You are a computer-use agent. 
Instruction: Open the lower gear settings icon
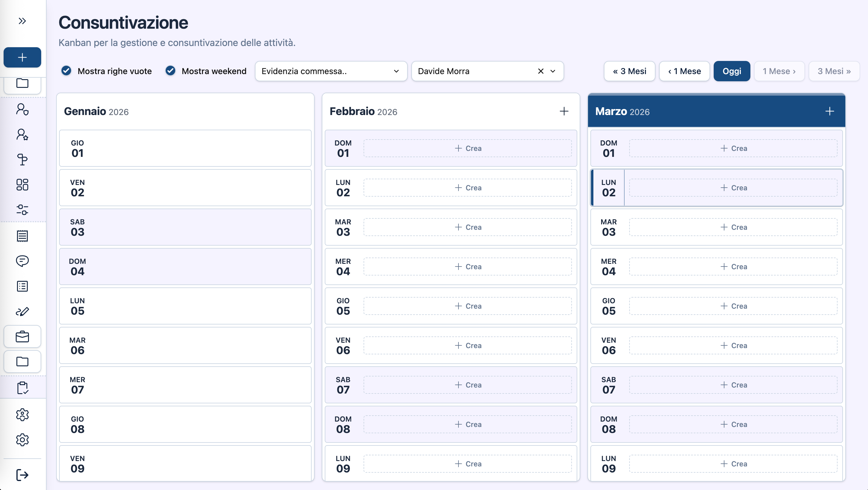point(22,440)
